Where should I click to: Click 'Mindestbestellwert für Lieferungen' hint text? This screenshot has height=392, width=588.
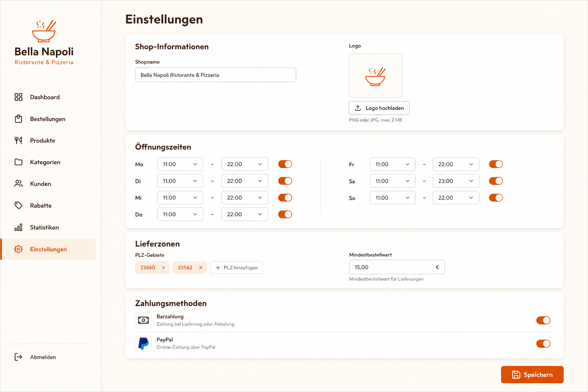tap(386, 279)
